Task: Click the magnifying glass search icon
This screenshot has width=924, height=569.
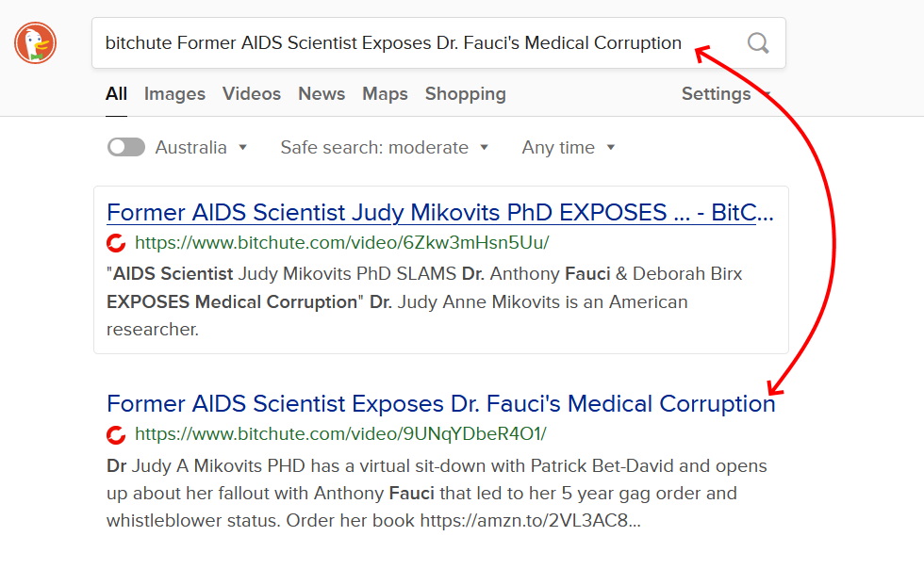Action: (758, 43)
